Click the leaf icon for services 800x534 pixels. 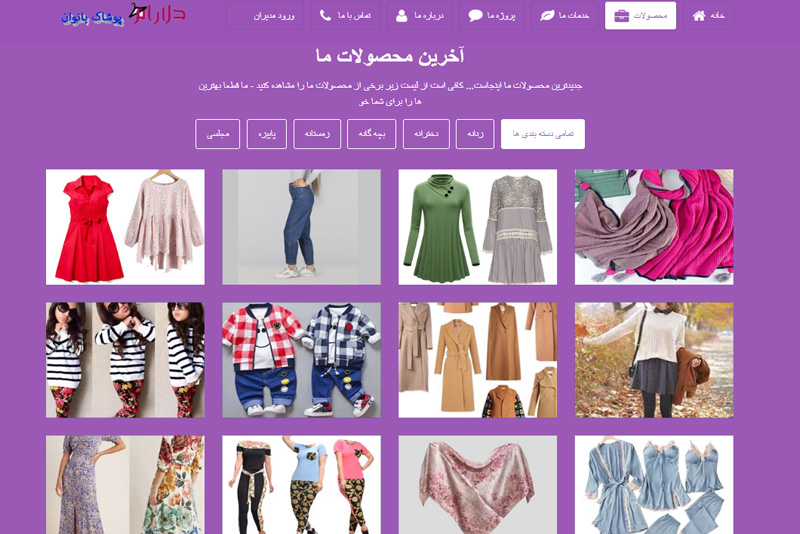[547, 16]
